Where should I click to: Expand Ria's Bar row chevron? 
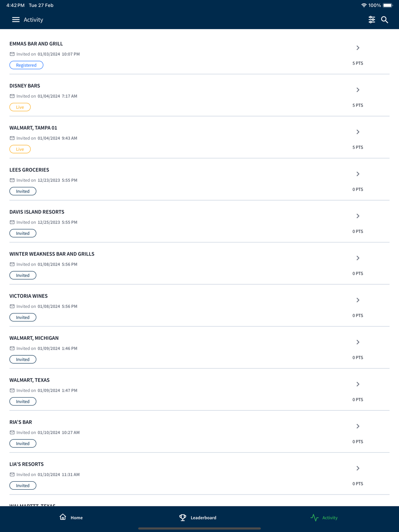[358, 426]
